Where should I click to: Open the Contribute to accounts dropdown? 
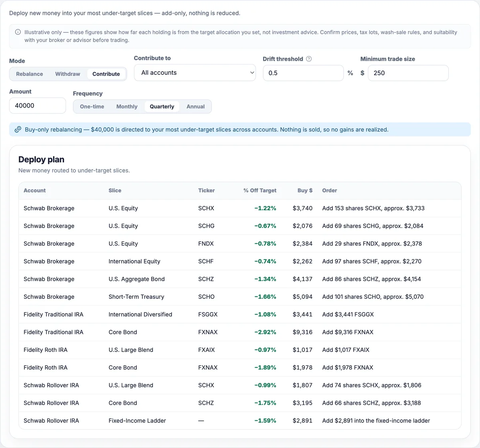coord(195,73)
